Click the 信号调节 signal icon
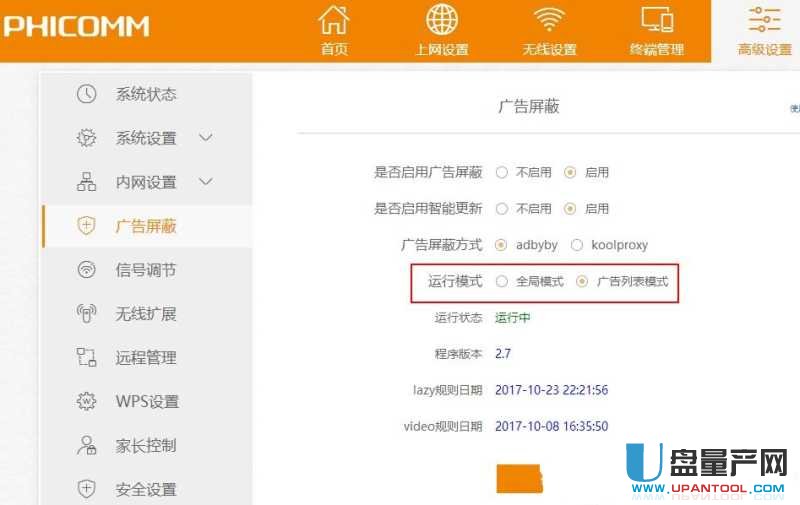800x505 pixels. 86,269
